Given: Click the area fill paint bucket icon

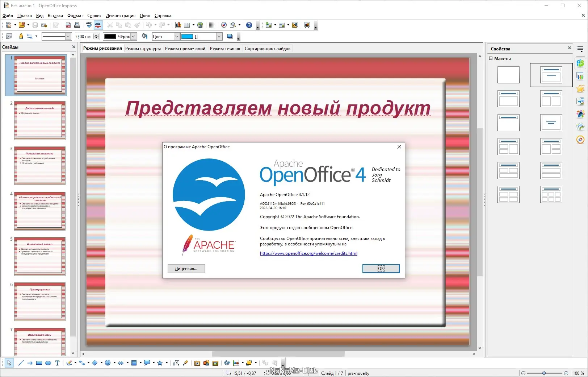Looking at the screenshot, I should click(x=144, y=36).
